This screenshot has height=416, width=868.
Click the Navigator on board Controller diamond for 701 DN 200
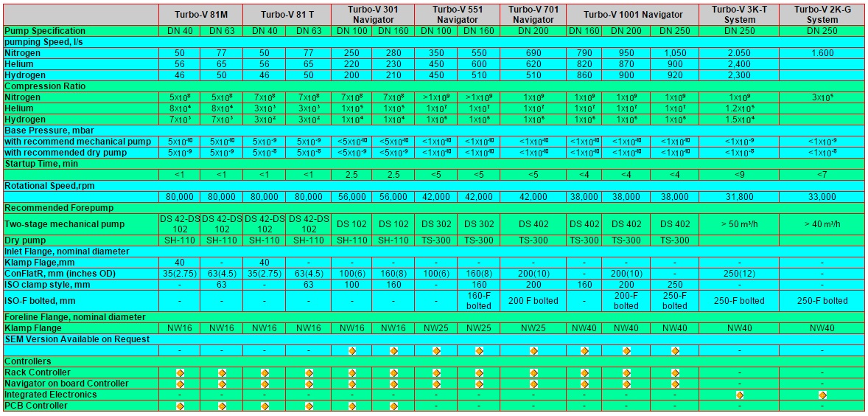[x=533, y=384]
